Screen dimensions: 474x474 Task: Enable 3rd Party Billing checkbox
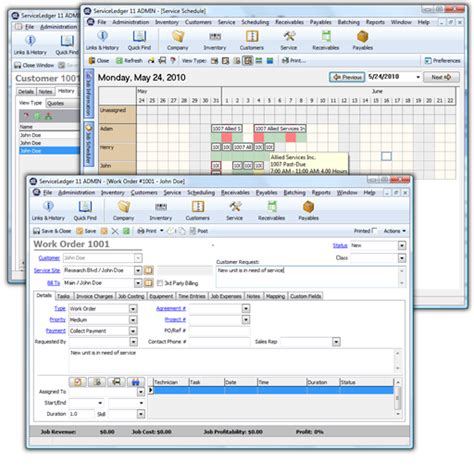(x=160, y=283)
